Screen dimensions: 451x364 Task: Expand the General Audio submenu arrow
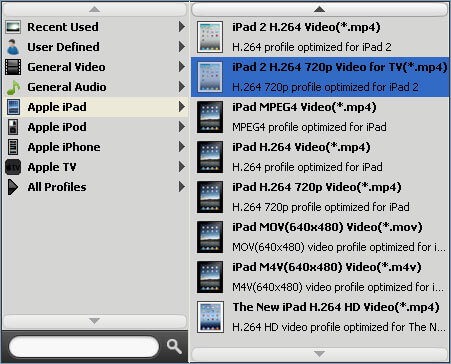[x=182, y=87]
